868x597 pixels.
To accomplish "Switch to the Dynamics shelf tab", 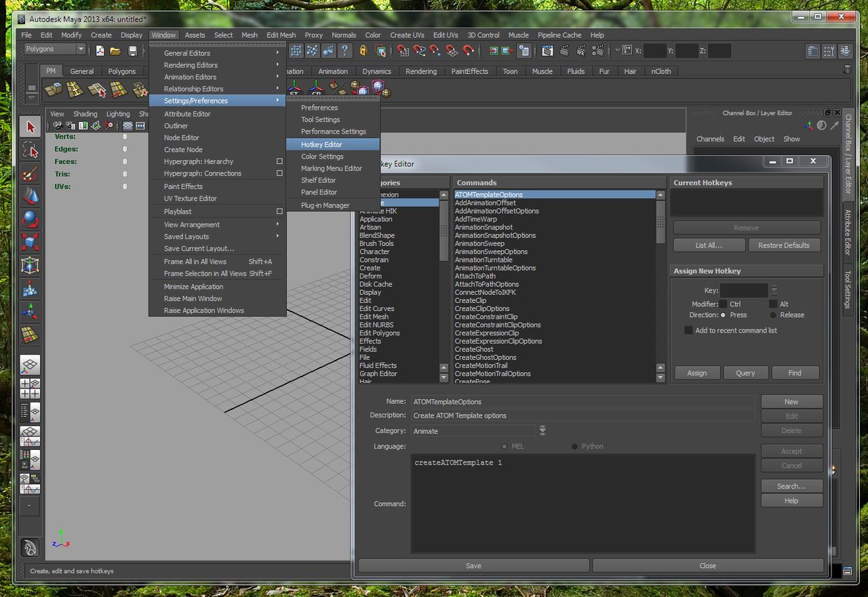I will click(376, 71).
